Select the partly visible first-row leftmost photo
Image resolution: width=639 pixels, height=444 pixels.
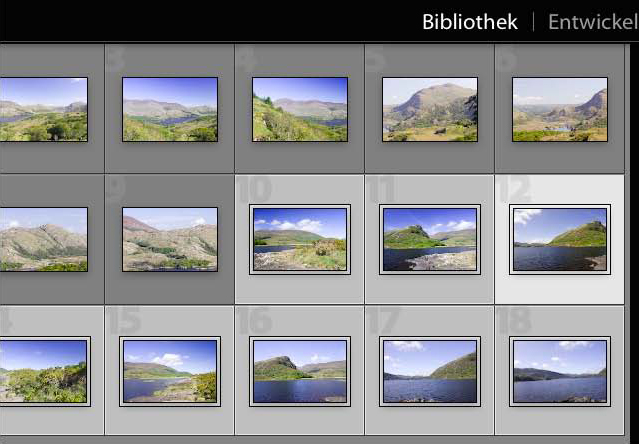tap(44, 110)
